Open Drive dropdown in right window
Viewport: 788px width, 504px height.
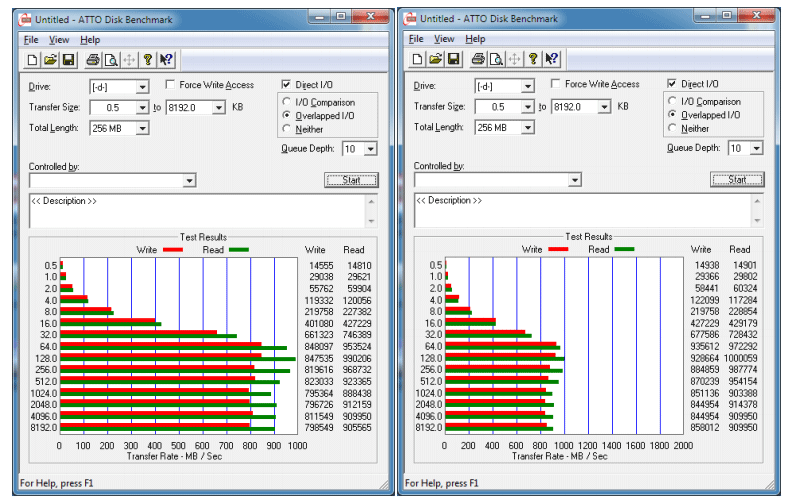pos(528,86)
